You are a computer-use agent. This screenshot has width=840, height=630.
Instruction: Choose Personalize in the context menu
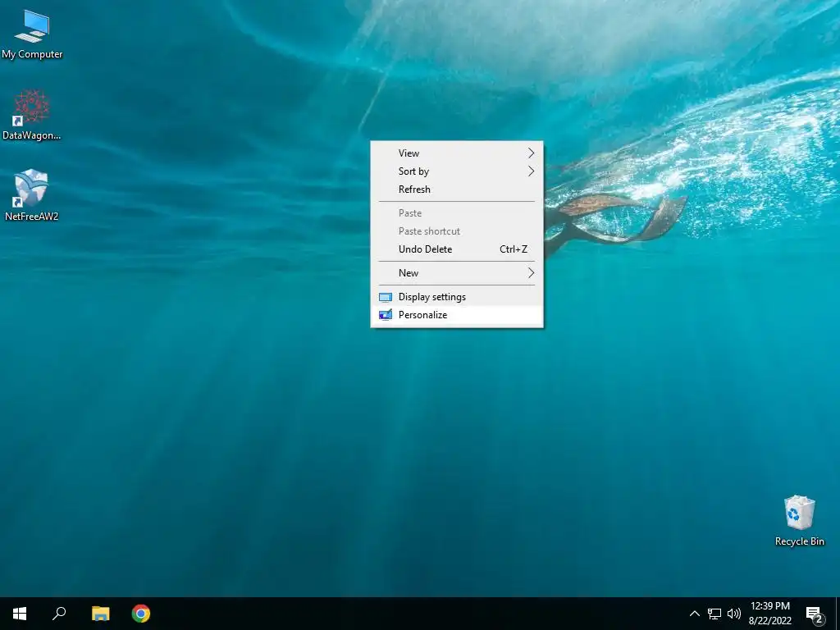(x=457, y=315)
